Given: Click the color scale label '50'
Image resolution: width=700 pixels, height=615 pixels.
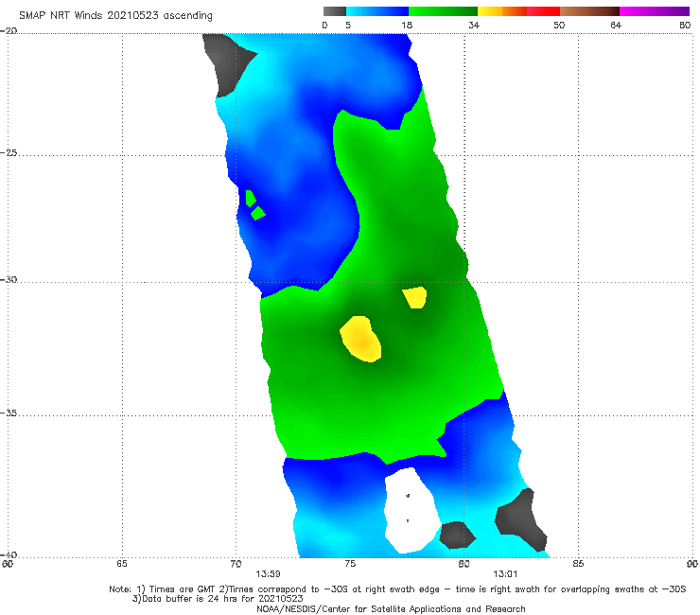Looking at the screenshot, I should [559, 25].
